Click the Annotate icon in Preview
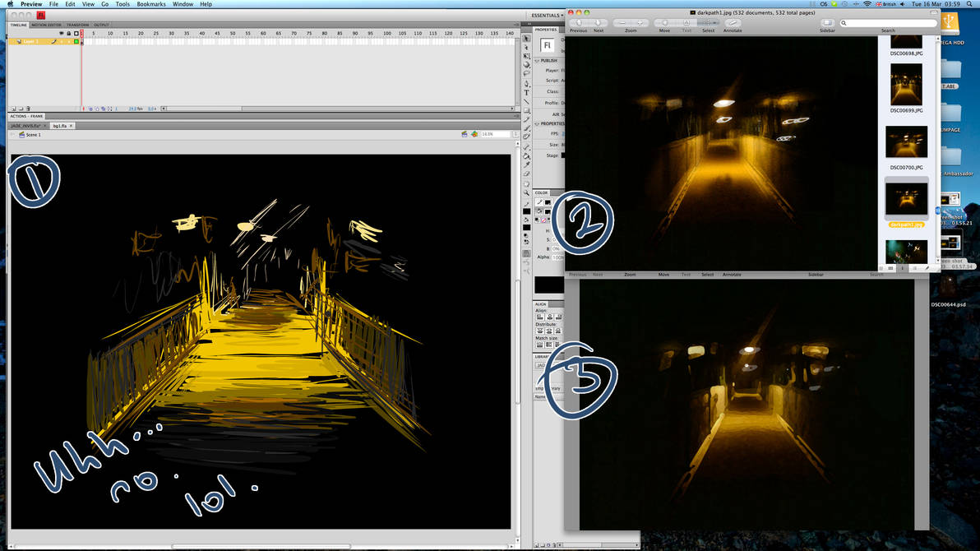980x551 pixels. pos(733,23)
